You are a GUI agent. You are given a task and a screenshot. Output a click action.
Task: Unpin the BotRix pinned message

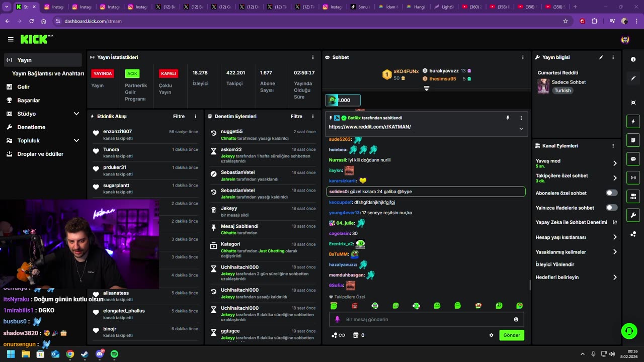508,118
